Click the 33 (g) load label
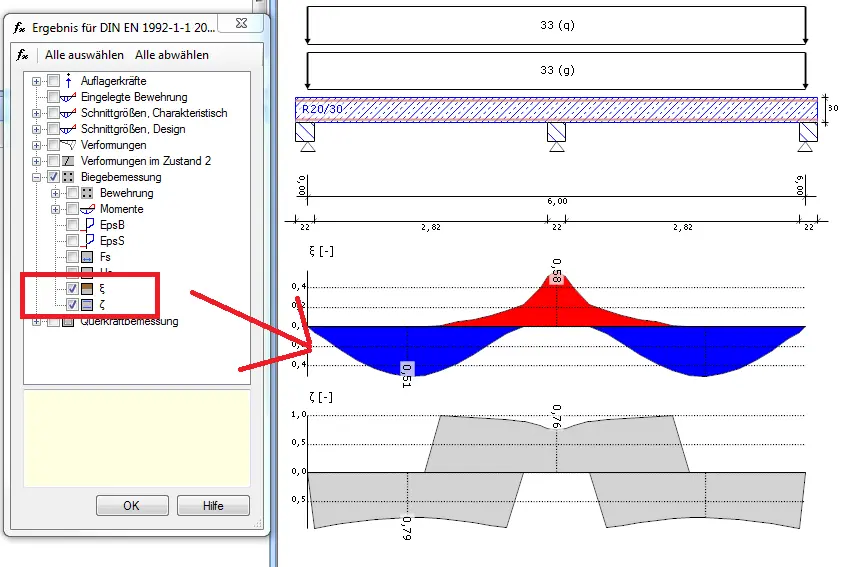The width and height of the screenshot is (860, 567). click(x=557, y=70)
